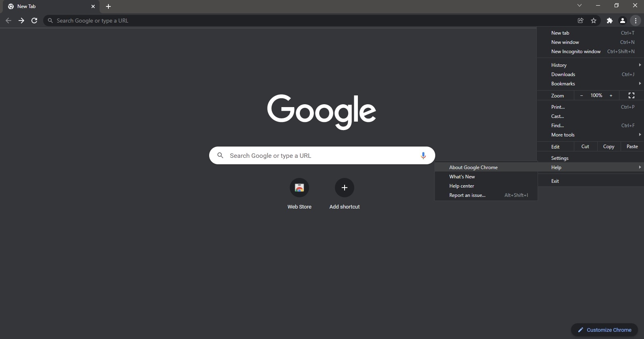Image resolution: width=644 pixels, height=339 pixels.
Task: Open Settings from the menu
Action: [590, 158]
